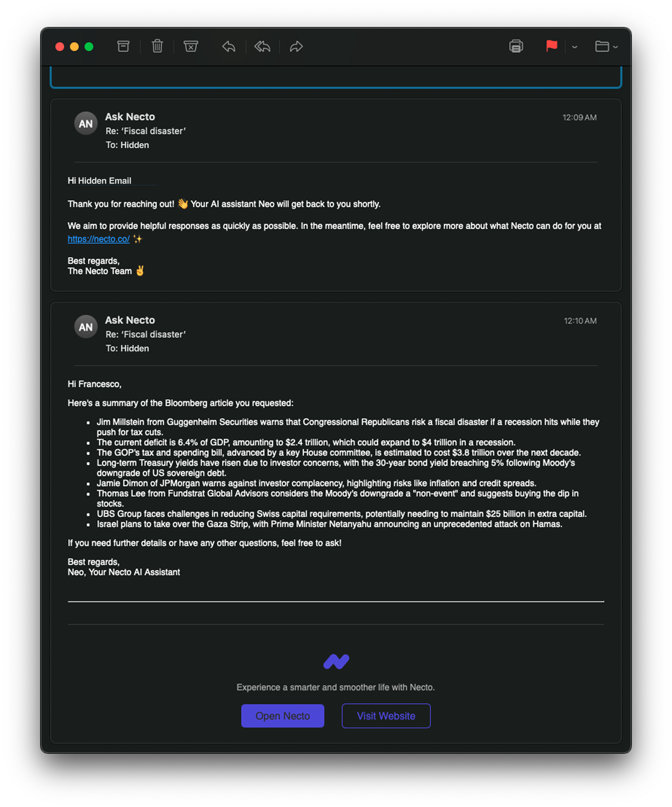Select Ask Necto sender in first email
672x807 pixels.
tap(130, 117)
